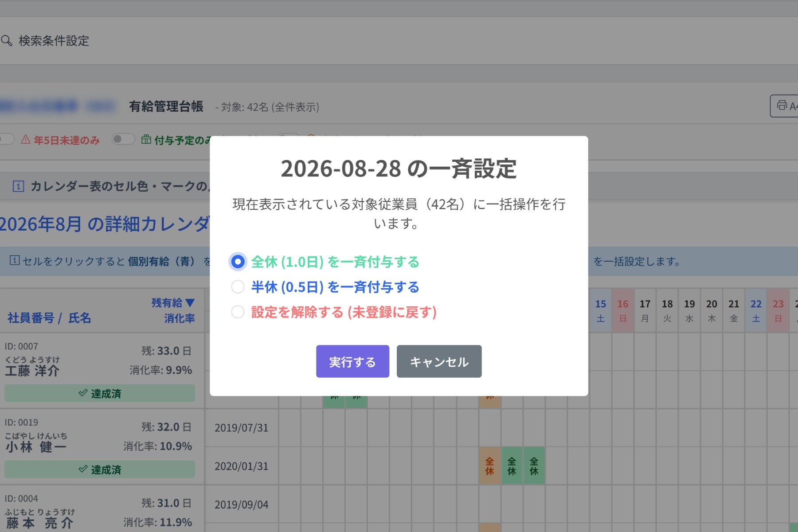Click the warning triangle icon
This screenshot has height=532, width=798.
coord(26,140)
